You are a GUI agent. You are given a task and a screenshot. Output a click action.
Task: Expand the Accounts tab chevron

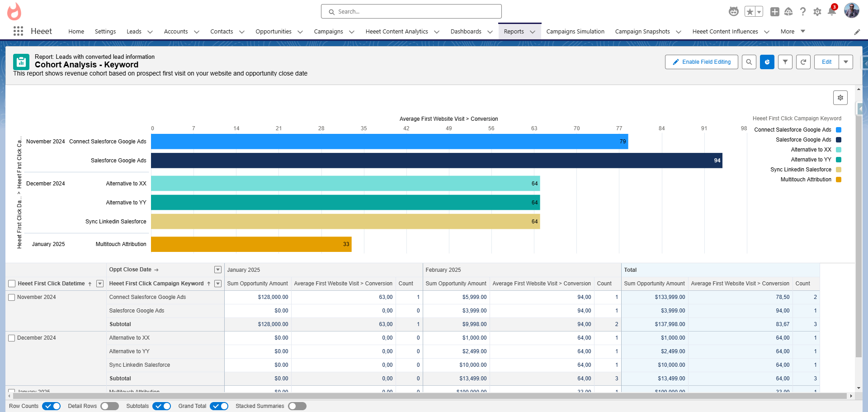(197, 32)
